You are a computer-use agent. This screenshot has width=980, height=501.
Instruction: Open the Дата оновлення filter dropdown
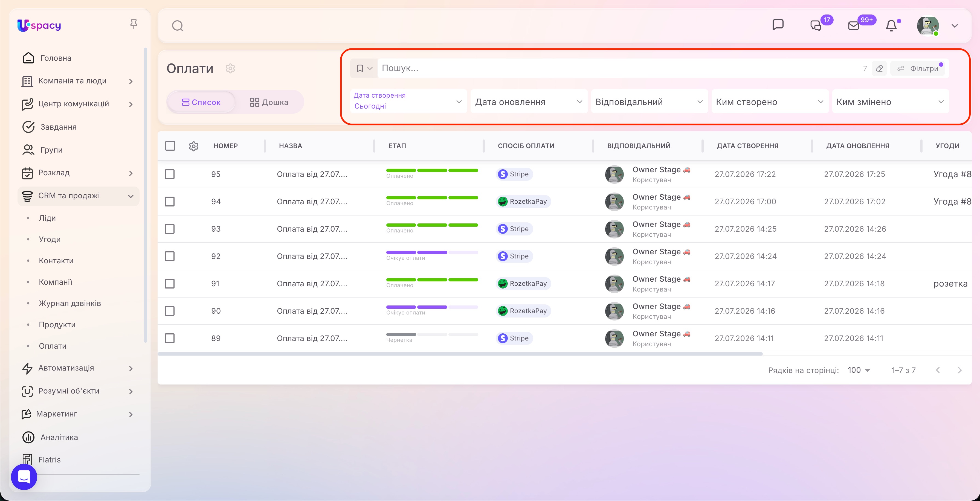coord(529,101)
